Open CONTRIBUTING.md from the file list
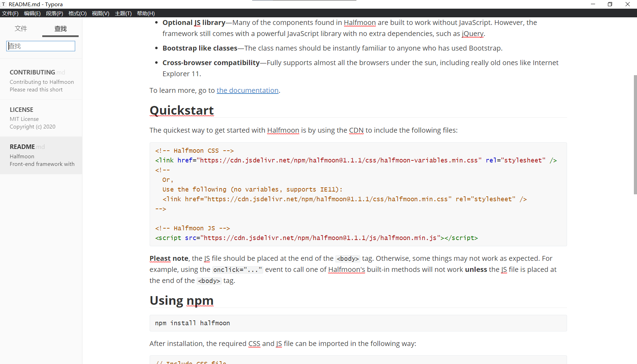 41,81
